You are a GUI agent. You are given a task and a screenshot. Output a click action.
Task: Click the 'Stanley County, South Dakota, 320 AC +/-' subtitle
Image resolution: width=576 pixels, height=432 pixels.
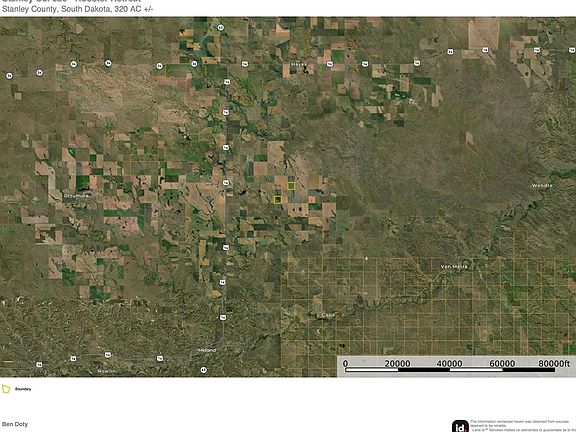(78, 9)
